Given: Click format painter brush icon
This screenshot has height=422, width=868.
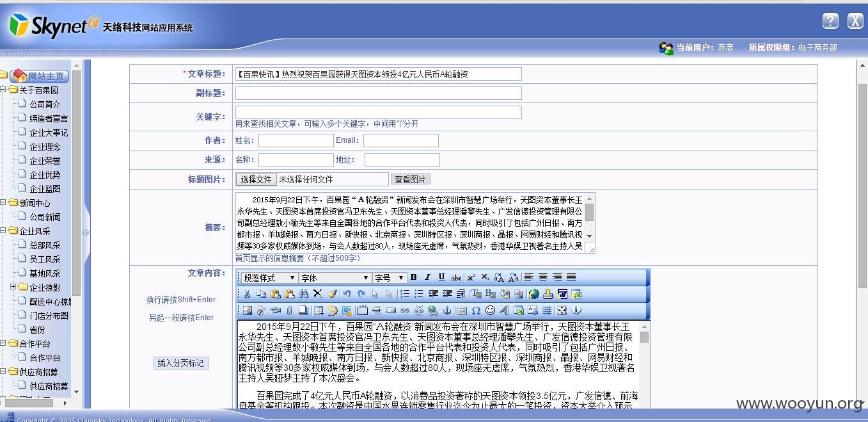Looking at the screenshot, I should click(x=332, y=294).
